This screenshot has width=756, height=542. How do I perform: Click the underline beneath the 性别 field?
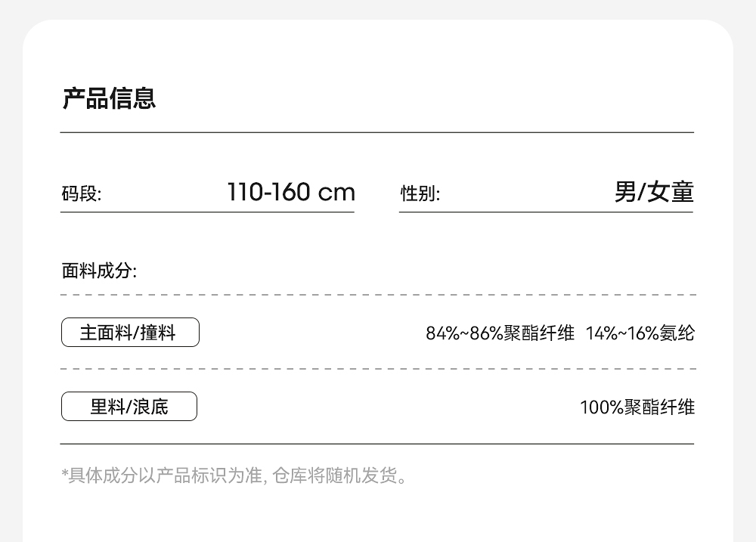tap(546, 212)
